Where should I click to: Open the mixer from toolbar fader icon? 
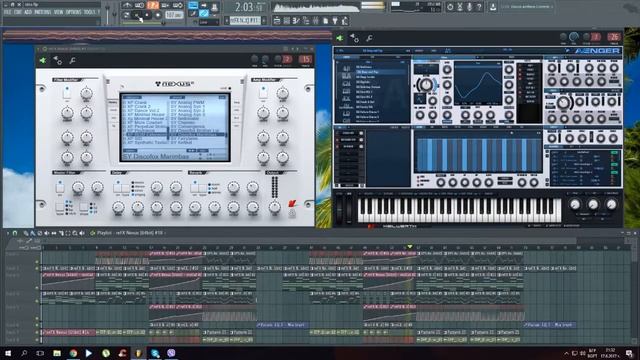(x=316, y=20)
